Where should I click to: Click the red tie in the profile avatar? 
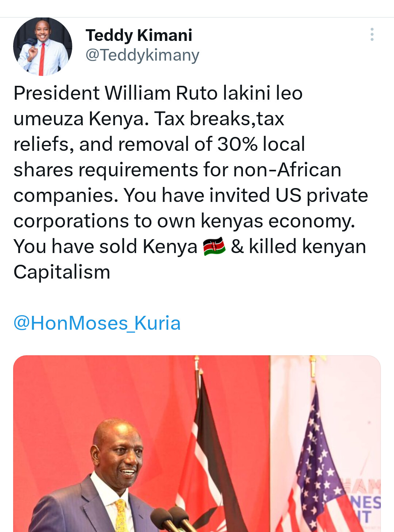click(x=42, y=60)
